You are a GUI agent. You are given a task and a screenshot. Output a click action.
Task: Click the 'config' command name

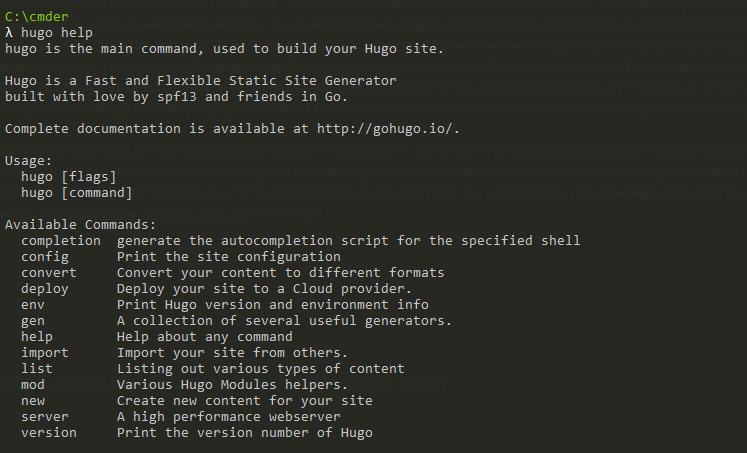[x=45, y=256]
